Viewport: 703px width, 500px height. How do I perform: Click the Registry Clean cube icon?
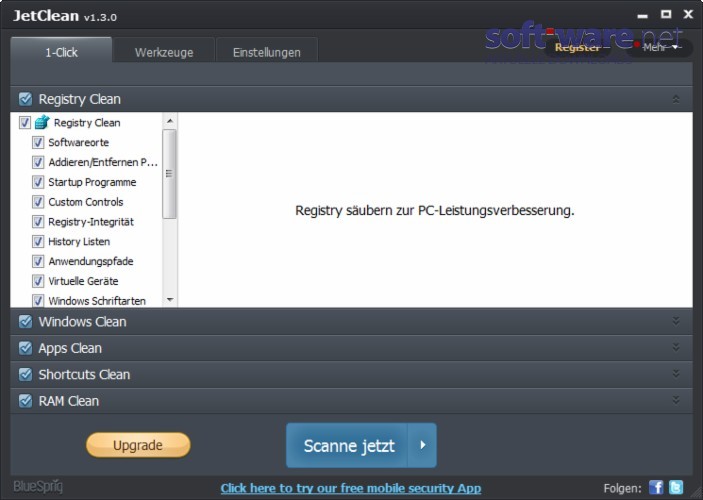tap(42, 122)
